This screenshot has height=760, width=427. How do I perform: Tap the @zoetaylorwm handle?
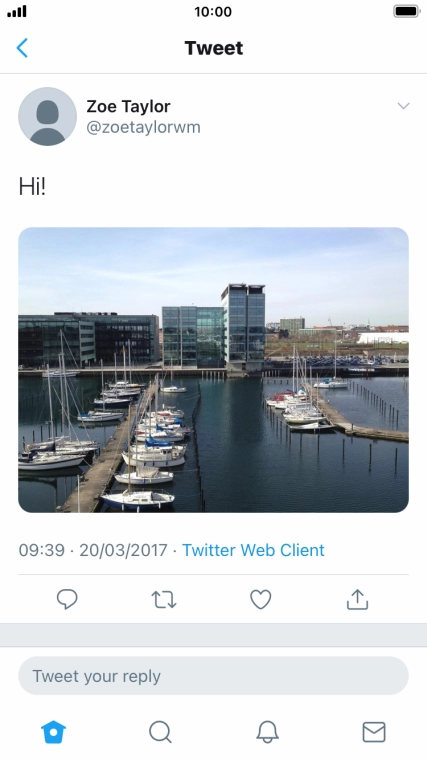[143, 127]
